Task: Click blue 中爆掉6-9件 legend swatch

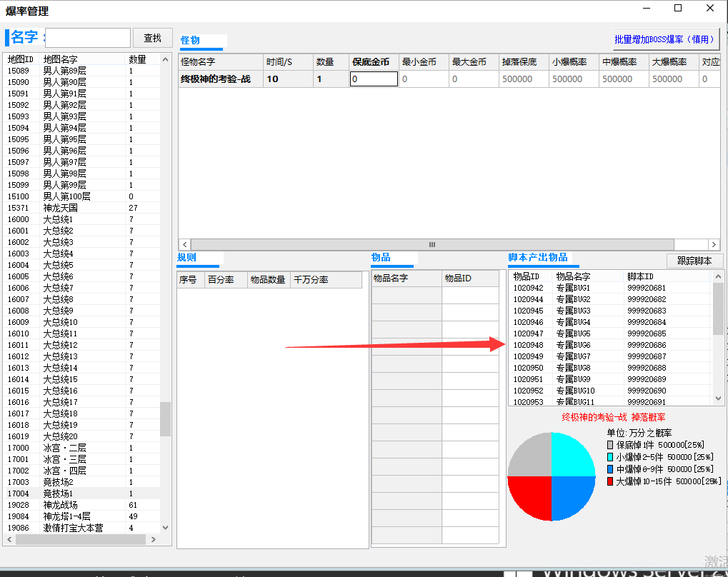Action: click(x=610, y=469)
